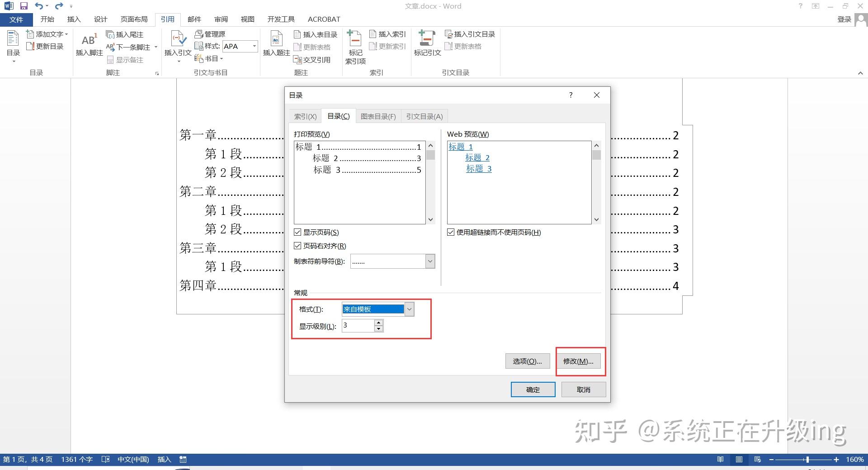
Task: Switch to 审阅 ribbon tab
Action: point(221,19)
